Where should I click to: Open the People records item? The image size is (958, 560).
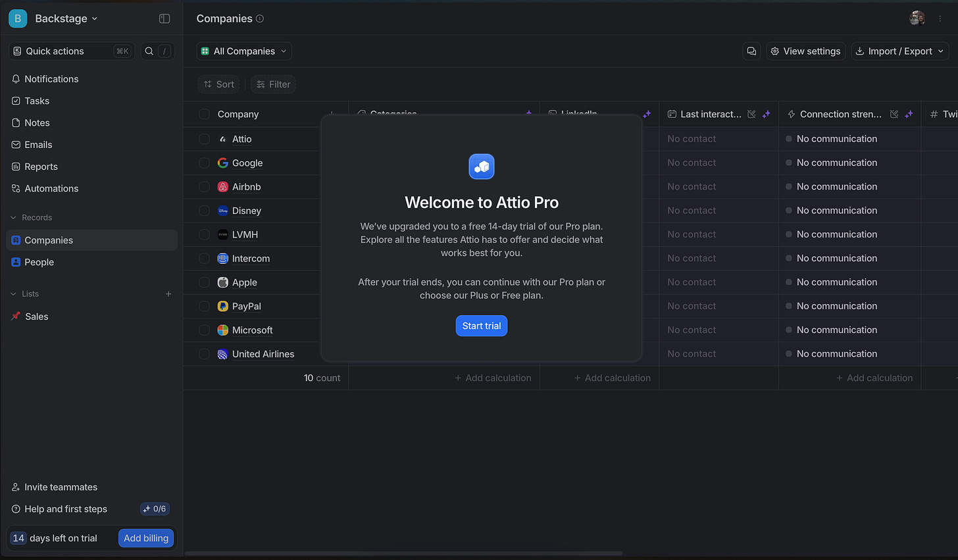coord(92,262)
